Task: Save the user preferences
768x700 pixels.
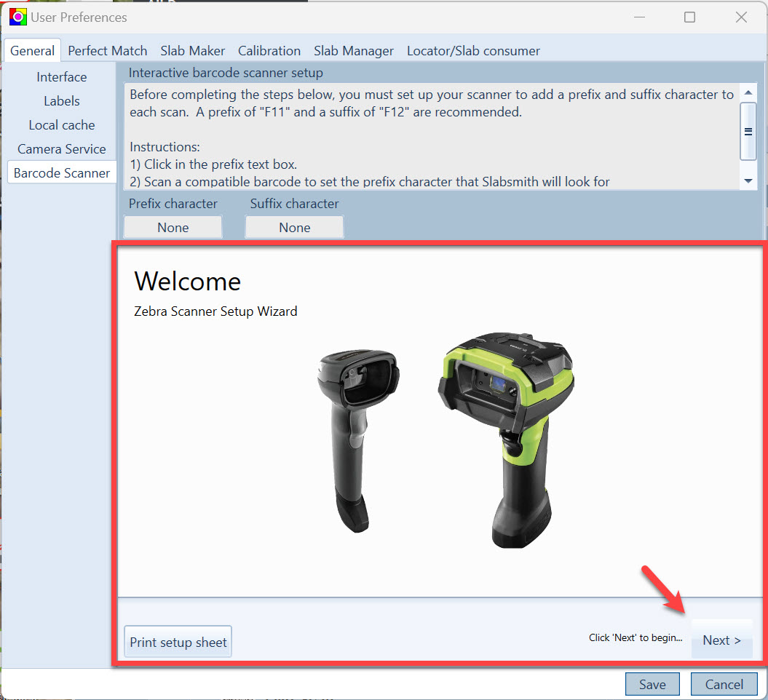Action: click(652, 684)
